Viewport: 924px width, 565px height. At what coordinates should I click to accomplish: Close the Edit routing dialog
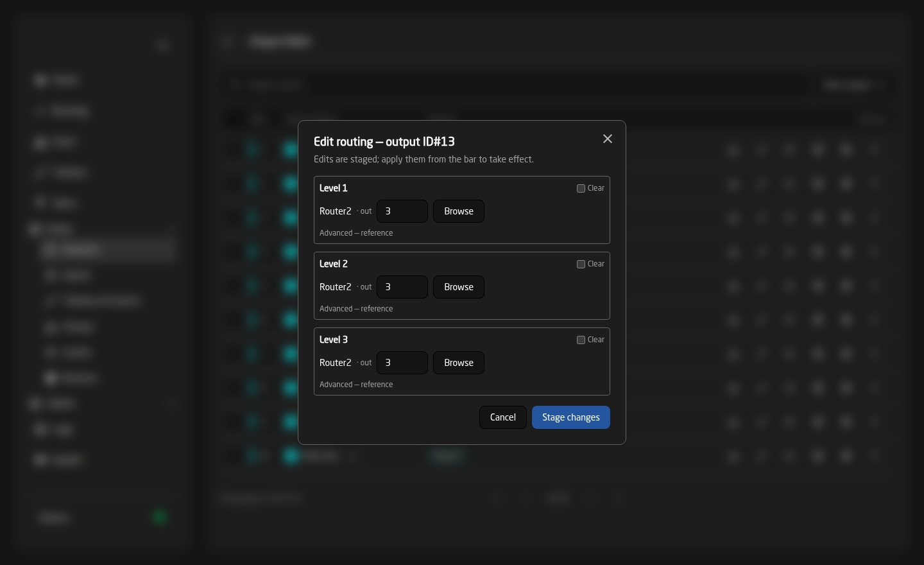608,139
